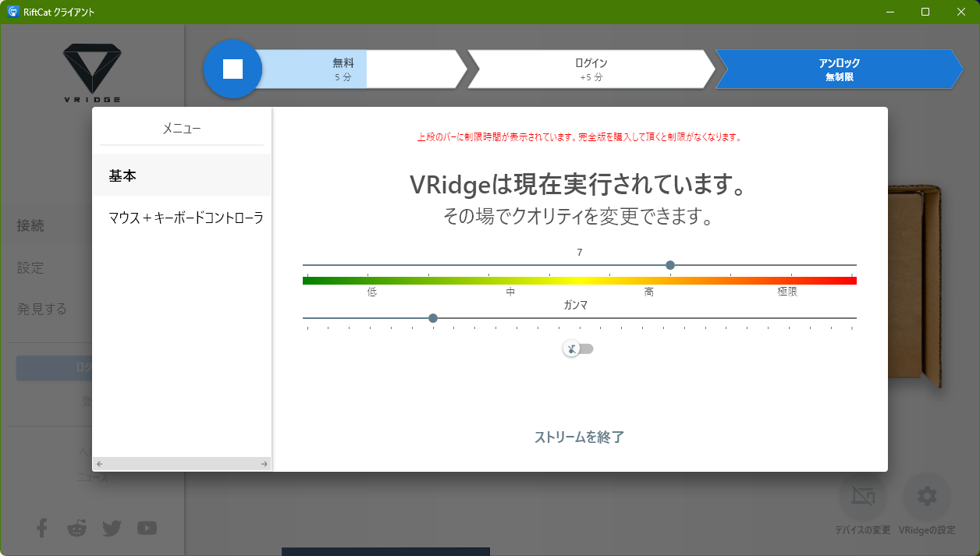Click the VRidgeは現在実行されています heading
This screenshot has width=980, height=556.
579,186
